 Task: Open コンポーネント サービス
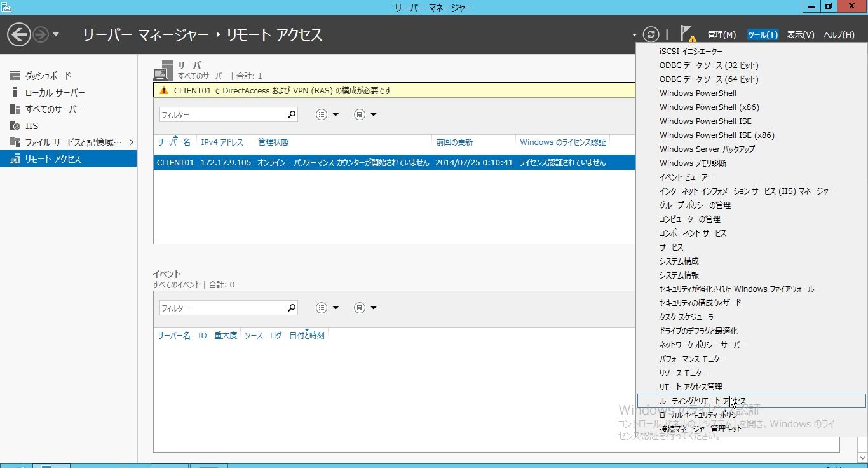click(x=752, y=233)
